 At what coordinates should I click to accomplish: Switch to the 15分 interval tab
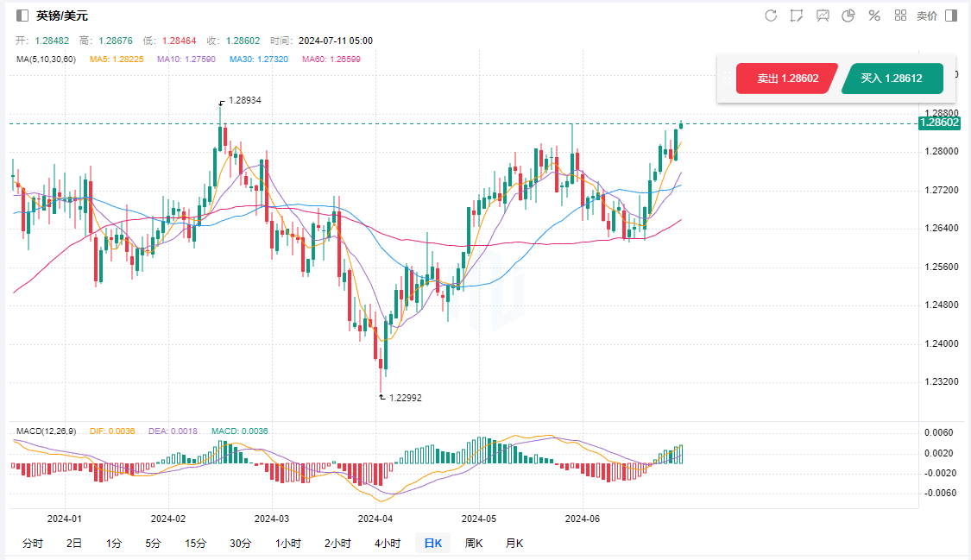coord(196,543)
